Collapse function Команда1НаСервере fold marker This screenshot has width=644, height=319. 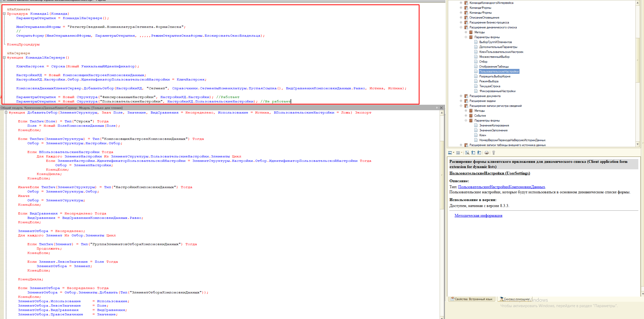pos(4,58)
